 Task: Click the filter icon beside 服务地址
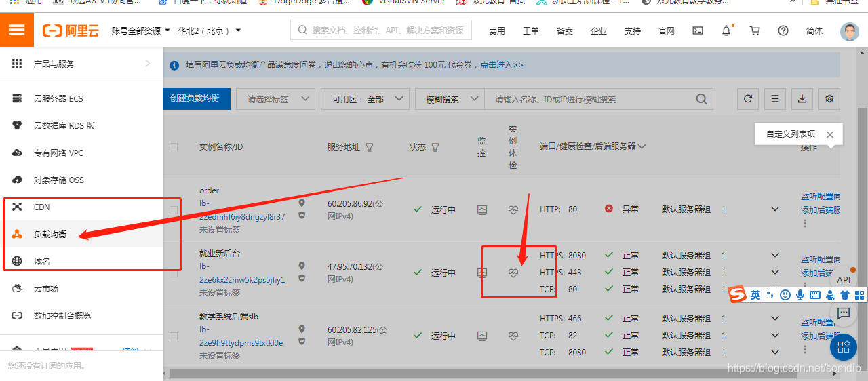(370, 147)
